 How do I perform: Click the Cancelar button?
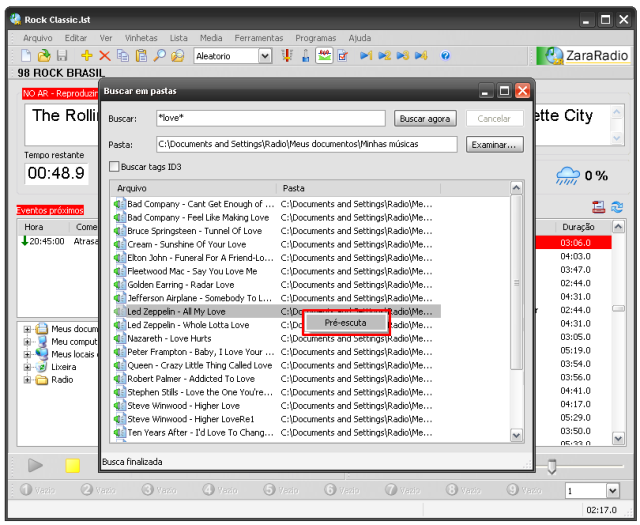click(x=494, y=118)
